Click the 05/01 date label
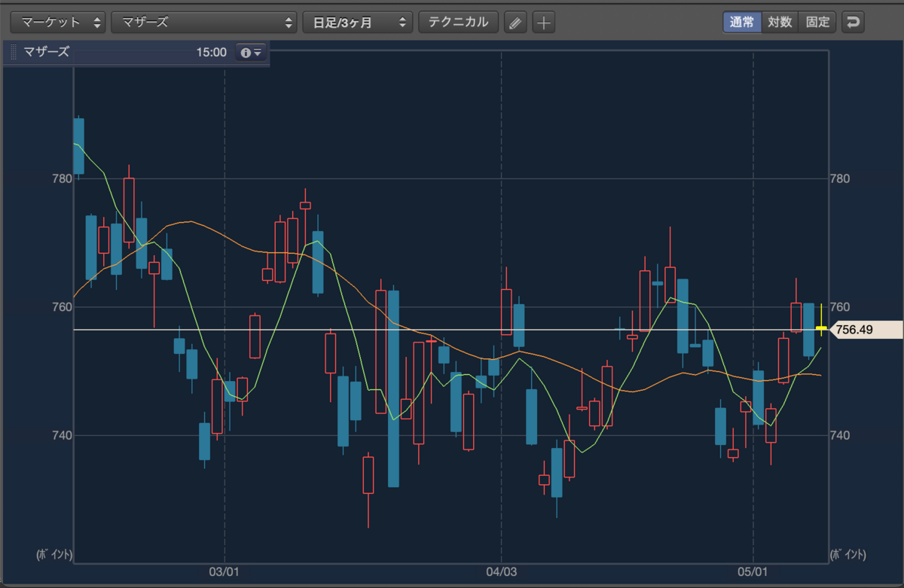The height and width of the screenshot is (588, 904). tap(753, 572)
